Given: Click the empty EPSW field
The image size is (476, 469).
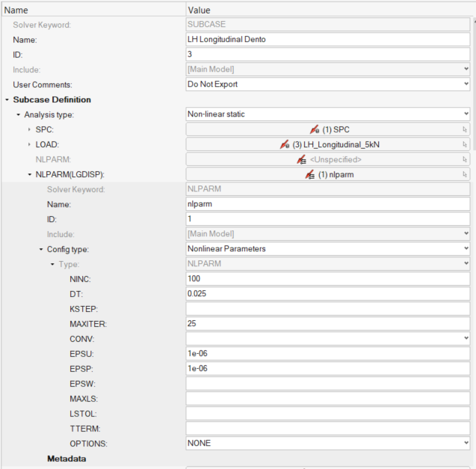Looking at the screenshot, I should tap(328, 383).
